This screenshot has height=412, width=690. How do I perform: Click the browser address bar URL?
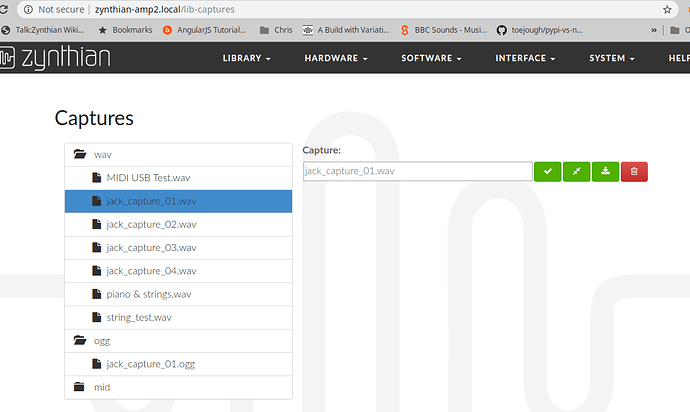click(x=165, y=9)
